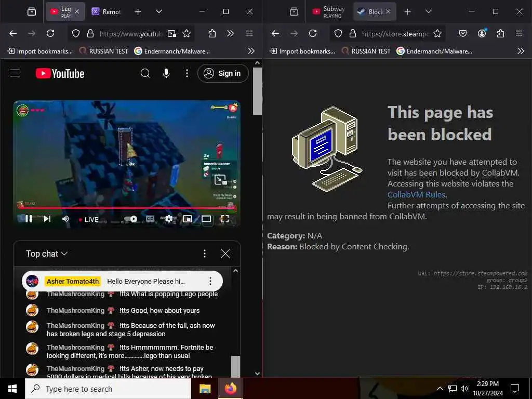Open a new tab in right window
Screen dimensions: 532x399
[x=407, y=12]
